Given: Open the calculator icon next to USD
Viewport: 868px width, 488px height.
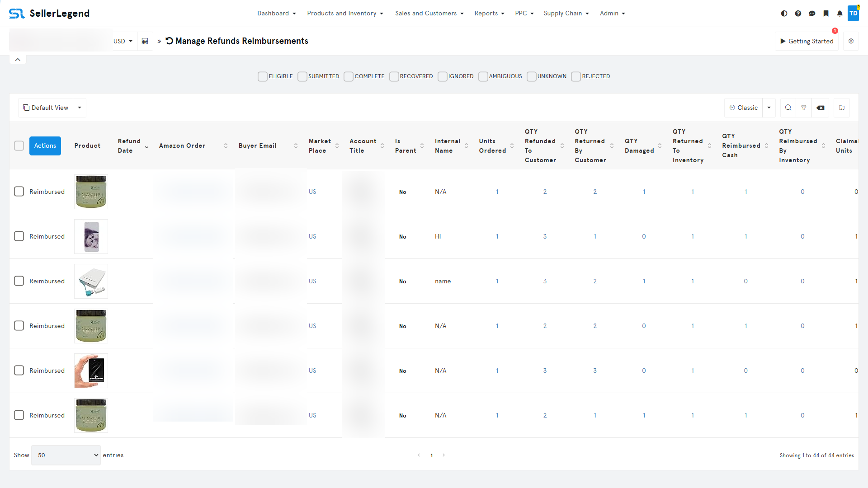Looking at the screenshot, I should pyautogui.click(x=145, y=41).
